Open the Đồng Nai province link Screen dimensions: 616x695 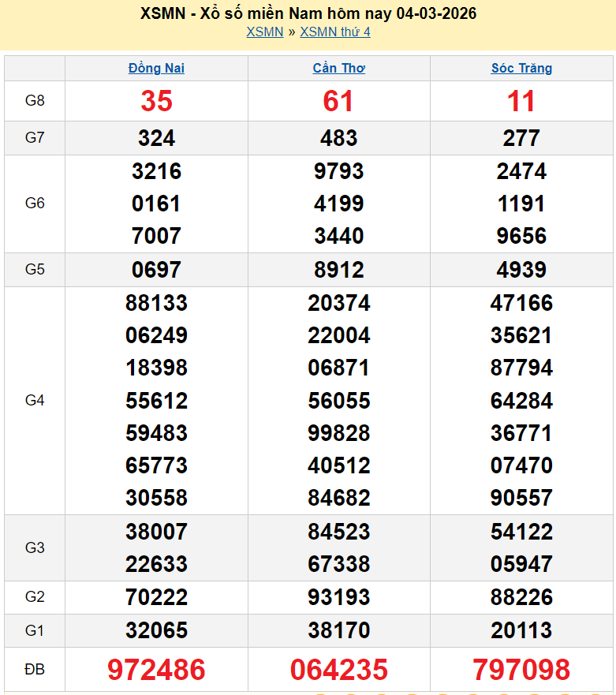click(156, 68)
